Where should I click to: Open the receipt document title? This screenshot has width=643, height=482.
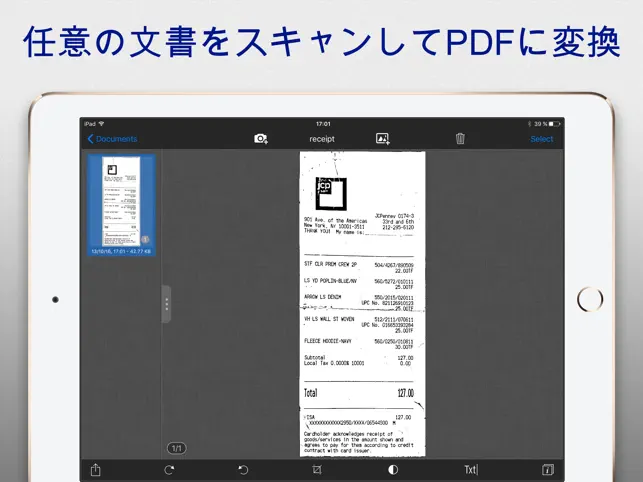pos(322,139)
